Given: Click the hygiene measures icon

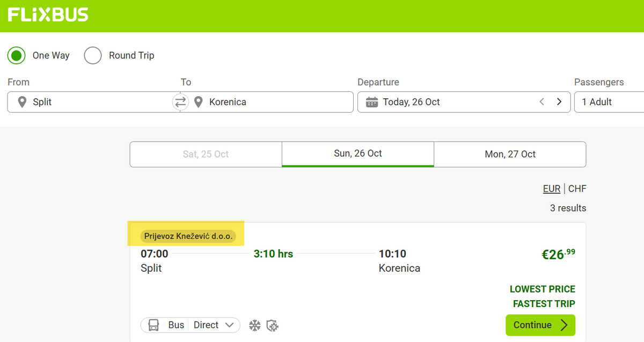Looking at the screenshot, I should tap(273, 325).
